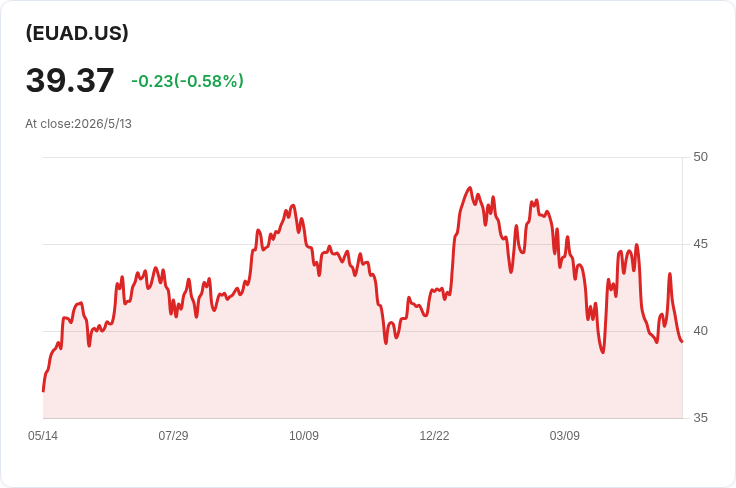Screen dimensions: 736x488
Task: Click the 50 y-axis price label
Action: click(700, 157)
